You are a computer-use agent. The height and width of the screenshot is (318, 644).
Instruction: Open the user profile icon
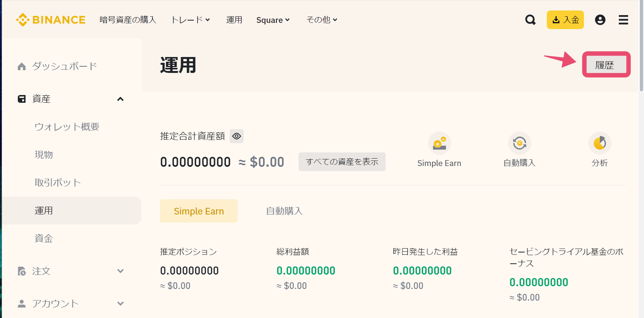[x=600, y=20]
